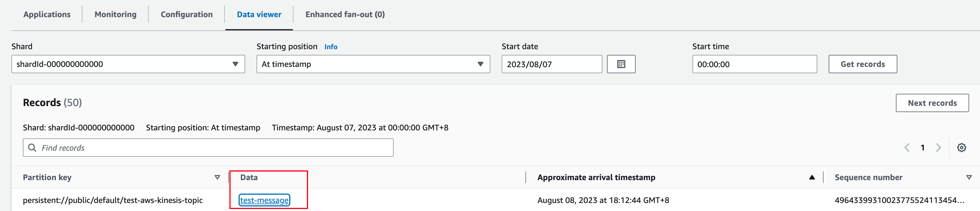
Task: Sort by Approximate arrival timestamp arrow
Action: pyautogui.click(x=812, y=177)
